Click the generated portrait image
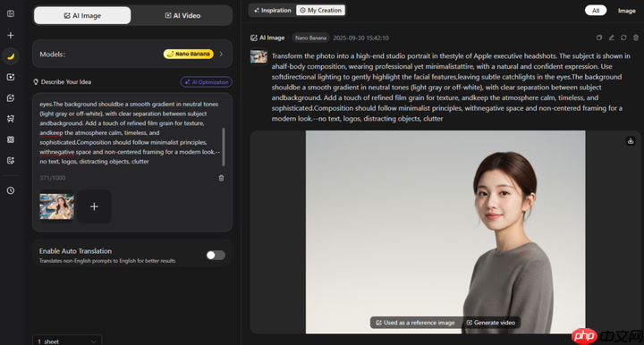Screen dimensions: 644x345 click(445, 231)
